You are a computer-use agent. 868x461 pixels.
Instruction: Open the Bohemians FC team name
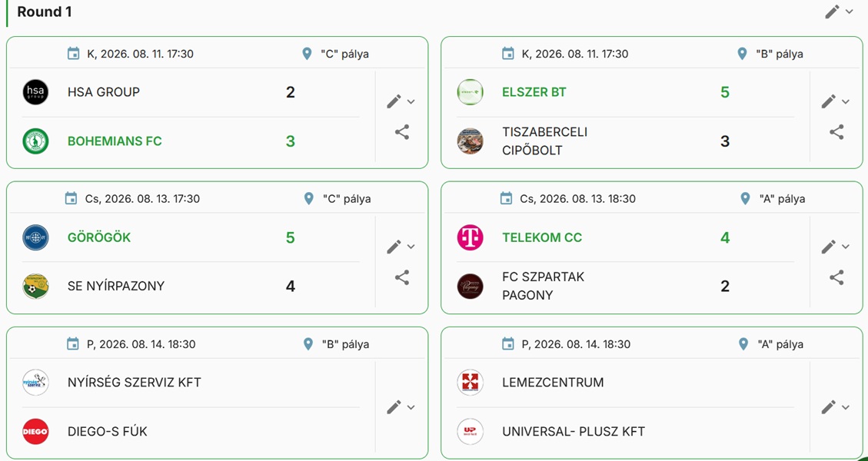click(x=115, y=141)
